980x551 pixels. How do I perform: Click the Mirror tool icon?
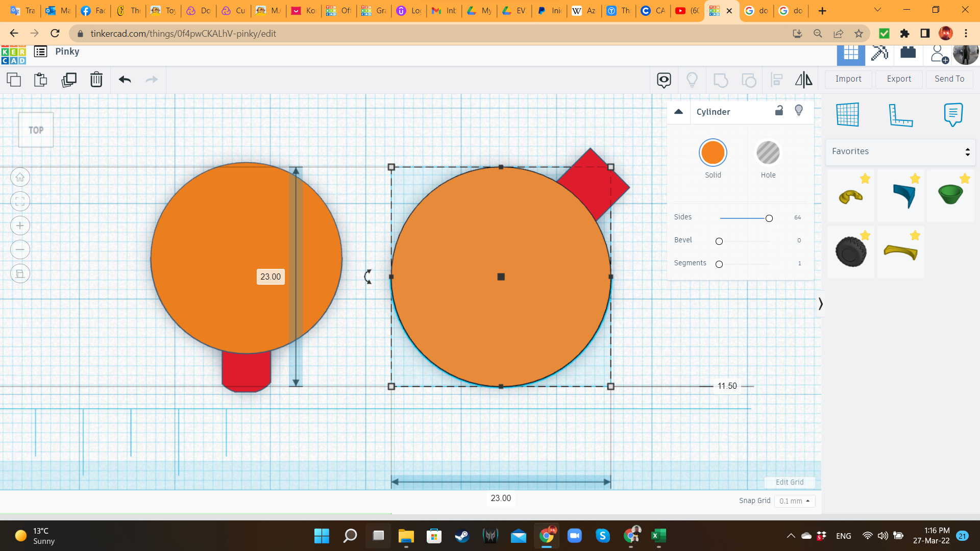pyautogui.click(x=803, y=80)
